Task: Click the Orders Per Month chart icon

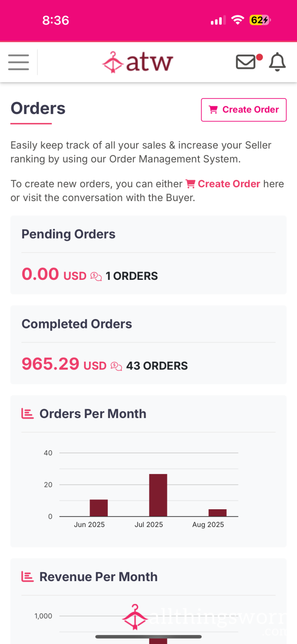Action: (x=27, y=414)
